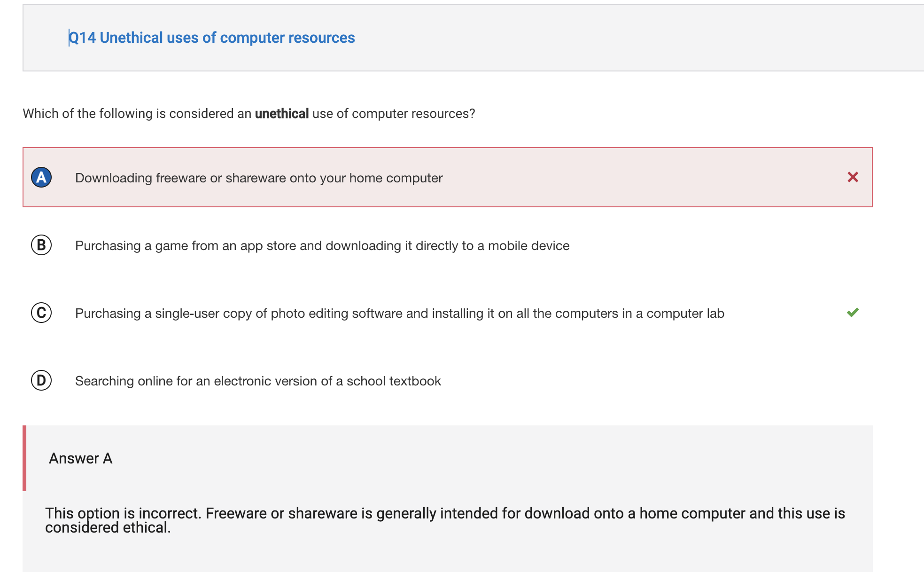The width and height of the screenshot is (924, 573).
Task: Click the 'This option is incorrect' explanation text
Action: pyautogui.click(x=445, y=520)
